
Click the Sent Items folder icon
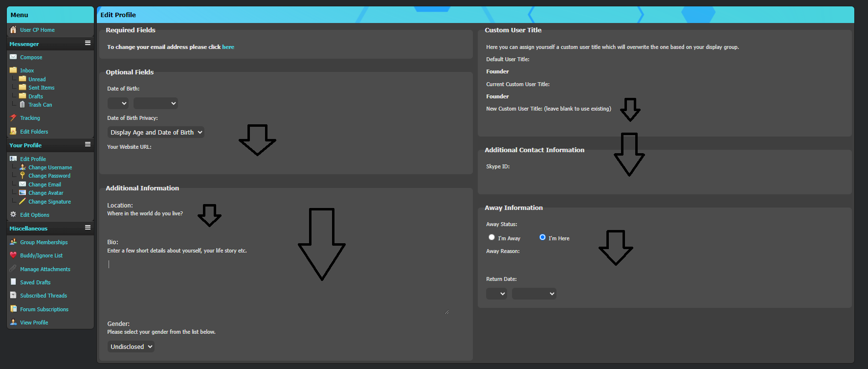point(22,87)
